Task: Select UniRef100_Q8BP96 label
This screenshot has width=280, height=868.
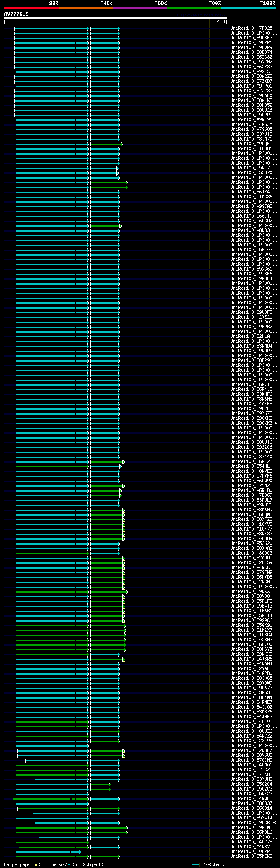Action: coord(251,360)
